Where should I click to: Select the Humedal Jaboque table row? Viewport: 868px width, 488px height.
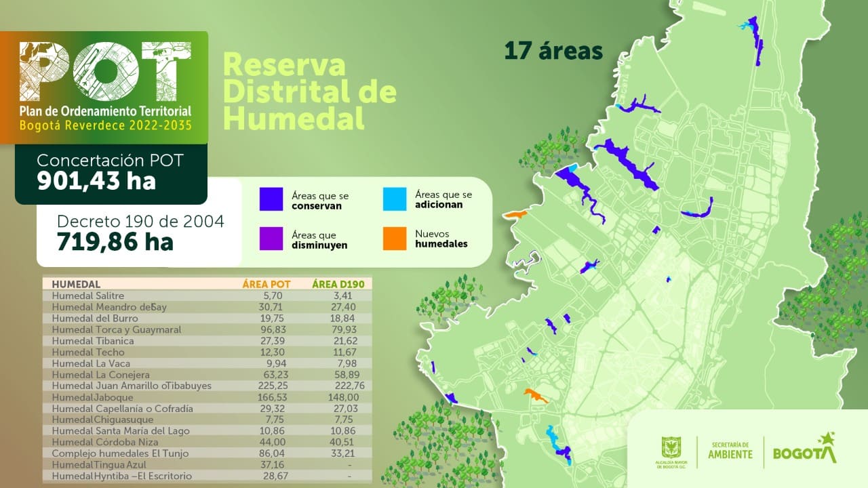click(207, 397)
